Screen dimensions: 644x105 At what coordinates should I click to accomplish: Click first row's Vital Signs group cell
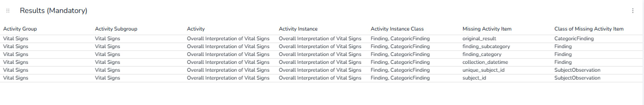[16, 39]
